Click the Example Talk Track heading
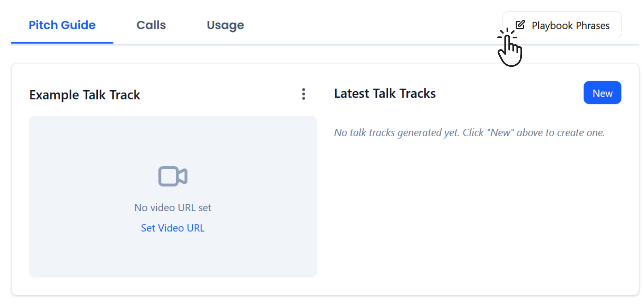This screenshot has width=644, height=304. click(85, 95)
